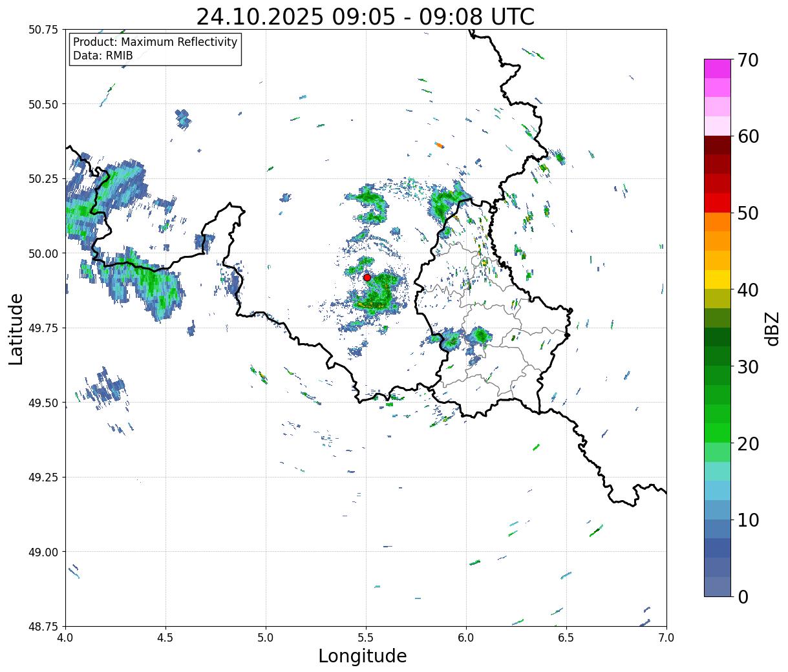The image size is (788, 672).
Task: Click the colorbar tick label 50
Action: coord(748,213)
